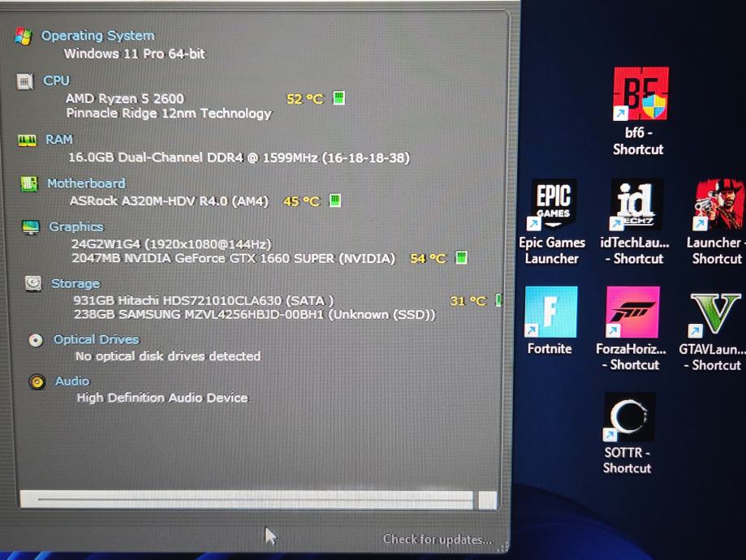Select the 931GB Hitachi drive line
Screen dimensions: 746x560
click(x=204, y=301)
